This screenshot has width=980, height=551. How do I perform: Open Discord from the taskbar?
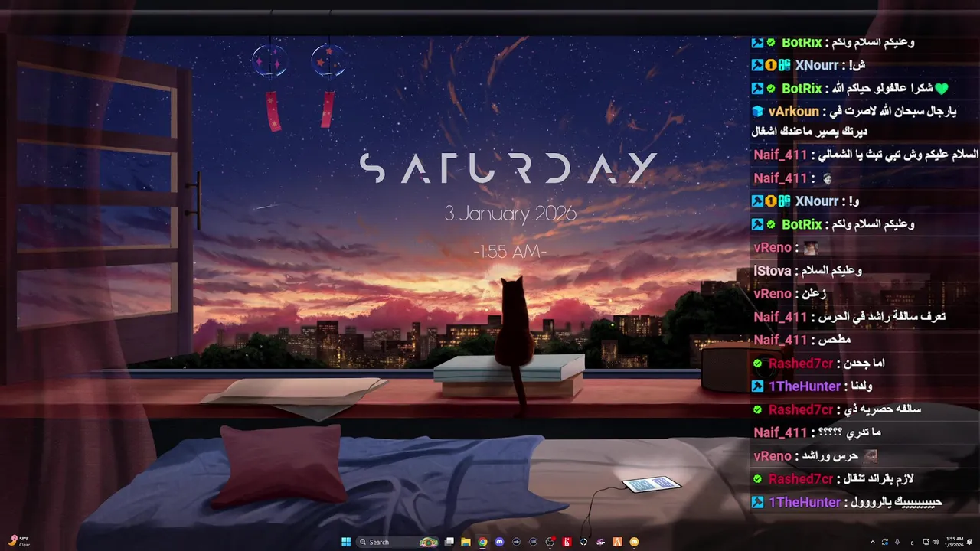point(499,542)
